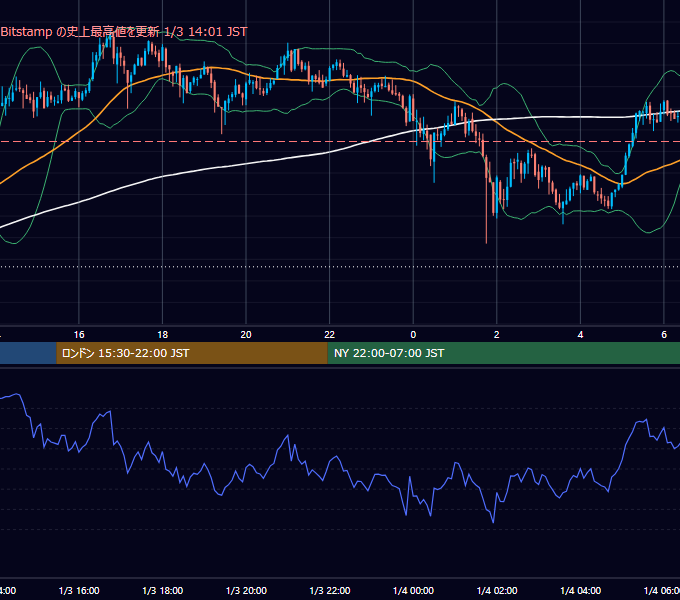The height and width of the screenshot is (600, 680).
Task: Click hour label 18 under price chart
Action: [163, 335]
